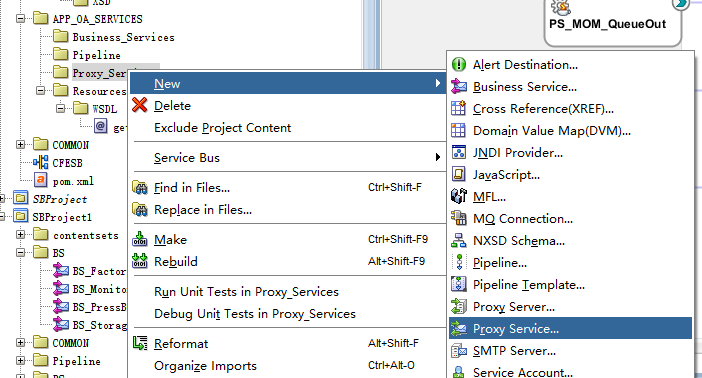Viewport: 702px width, 378px height.
Task: Click the red X Delete icon
Action: click(x=140, y=105)
